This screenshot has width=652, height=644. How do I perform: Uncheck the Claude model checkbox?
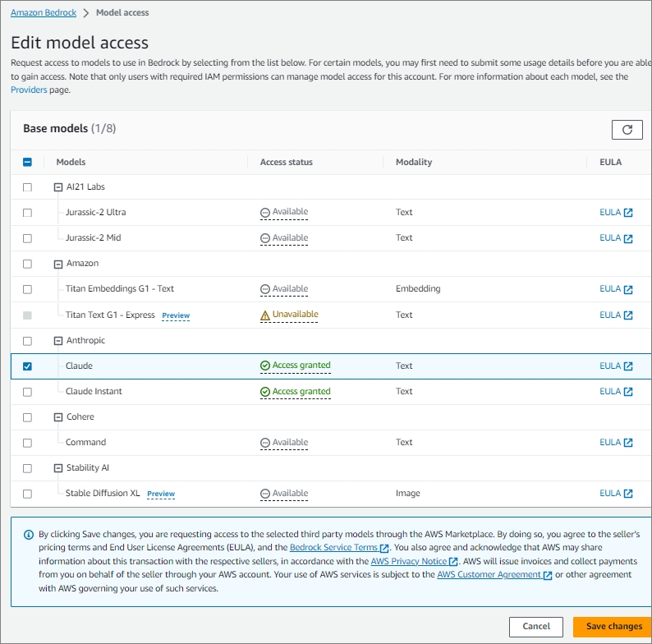[x=27, y=366]
